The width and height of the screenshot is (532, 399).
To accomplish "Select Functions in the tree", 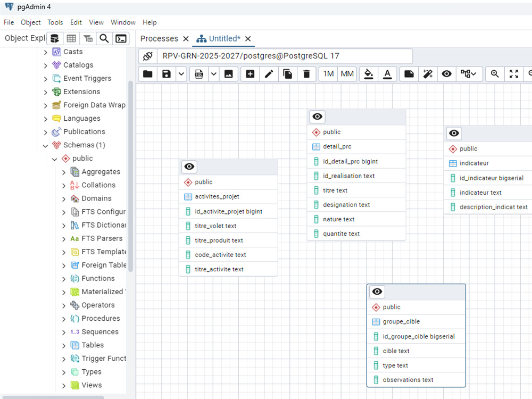I will click(x=98, y=279).
